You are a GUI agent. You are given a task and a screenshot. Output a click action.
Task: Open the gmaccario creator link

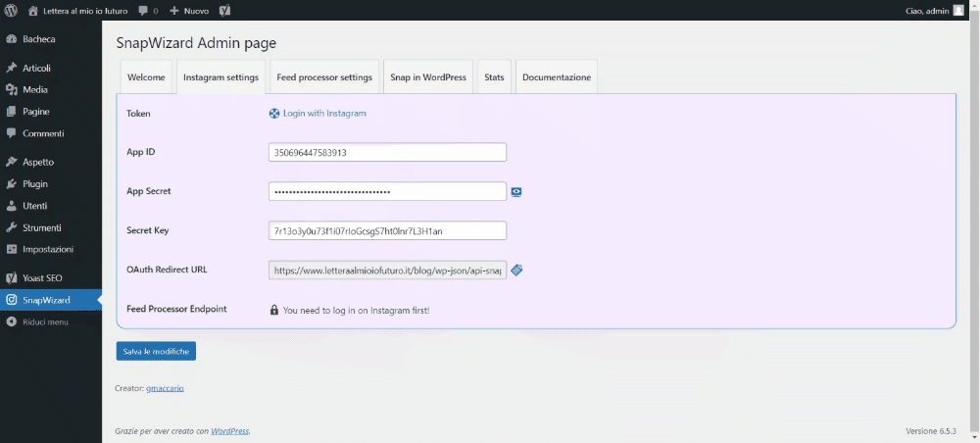tap(165, 389)
